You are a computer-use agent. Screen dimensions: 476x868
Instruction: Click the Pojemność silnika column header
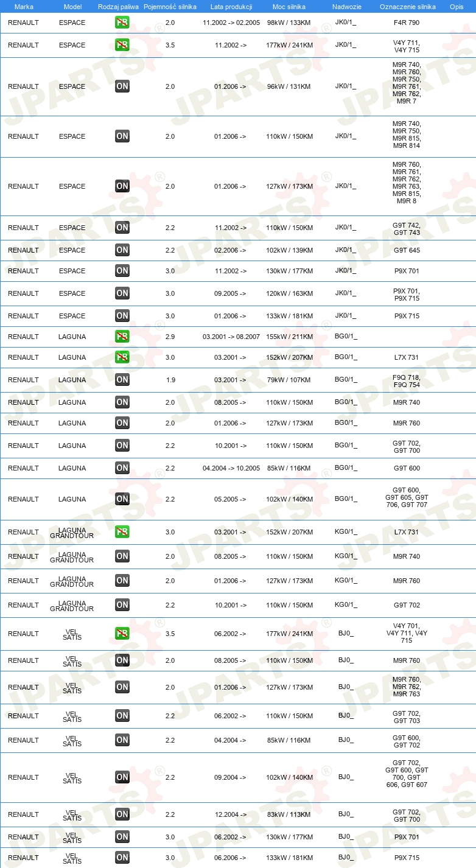[x=170, y=7]
